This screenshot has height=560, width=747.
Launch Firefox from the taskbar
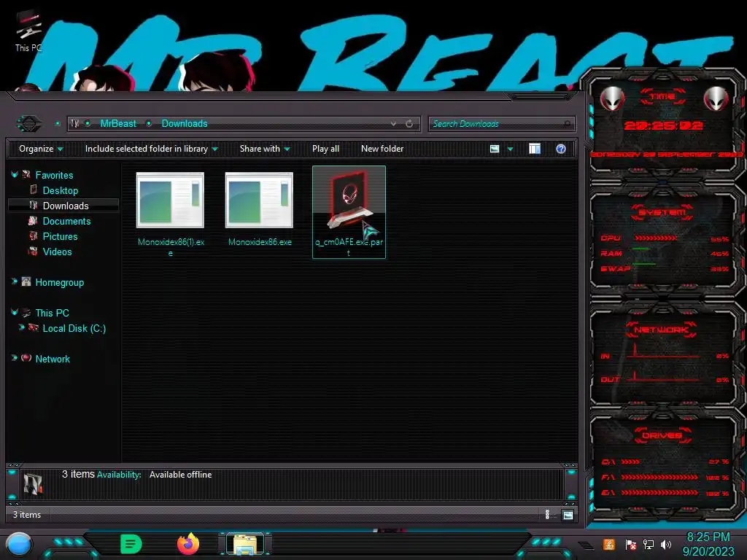tap(188, 544)
